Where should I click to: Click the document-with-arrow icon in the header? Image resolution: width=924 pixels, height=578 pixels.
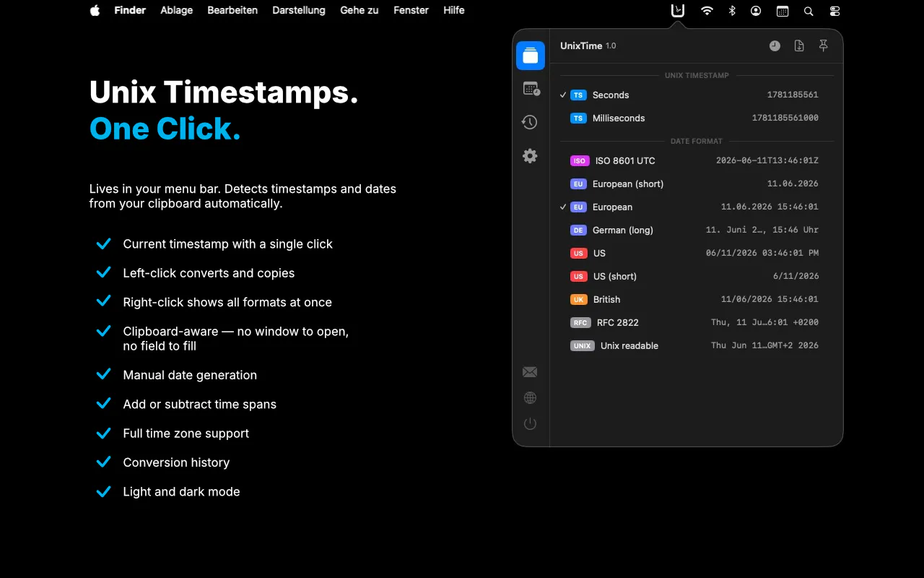(799, 46)
